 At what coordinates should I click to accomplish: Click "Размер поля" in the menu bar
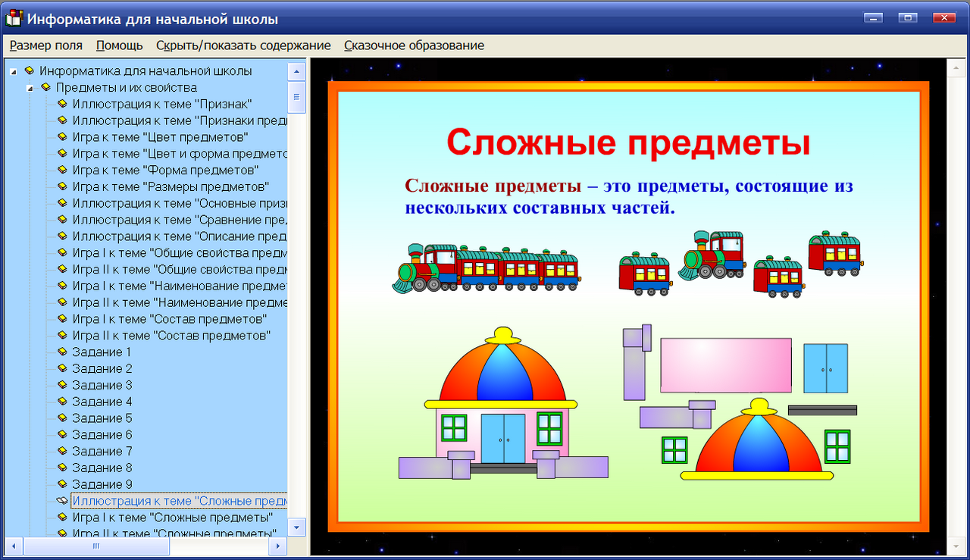click(x=45, y=45)
